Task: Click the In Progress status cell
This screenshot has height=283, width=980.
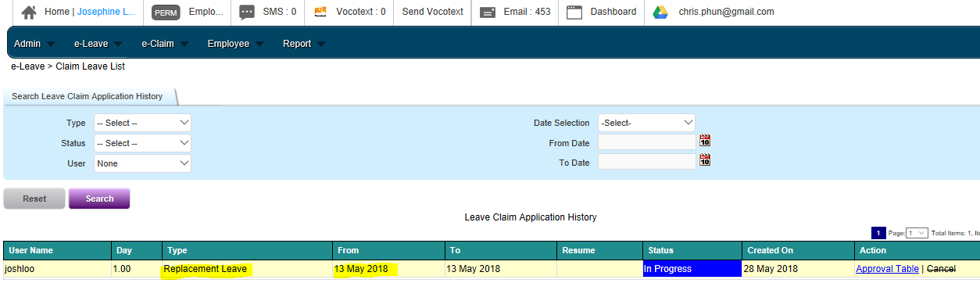Action: pyautogui.click(x=692, y=269)
